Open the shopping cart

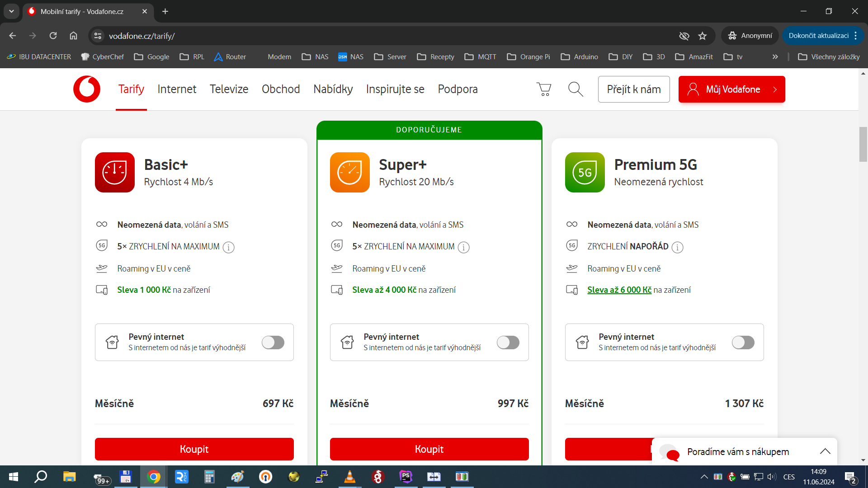click(x=544, y=89)
